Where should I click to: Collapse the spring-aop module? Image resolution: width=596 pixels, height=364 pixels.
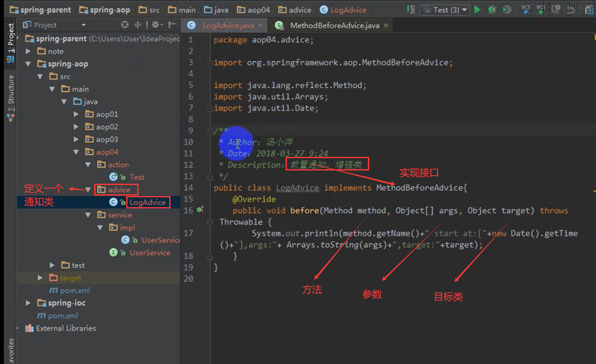pos(28,64)
